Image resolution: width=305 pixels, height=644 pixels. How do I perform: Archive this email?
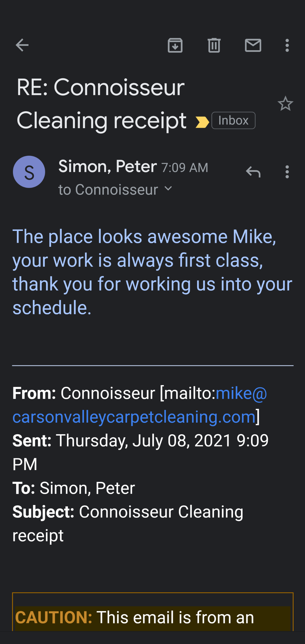[x=175, y=45]
